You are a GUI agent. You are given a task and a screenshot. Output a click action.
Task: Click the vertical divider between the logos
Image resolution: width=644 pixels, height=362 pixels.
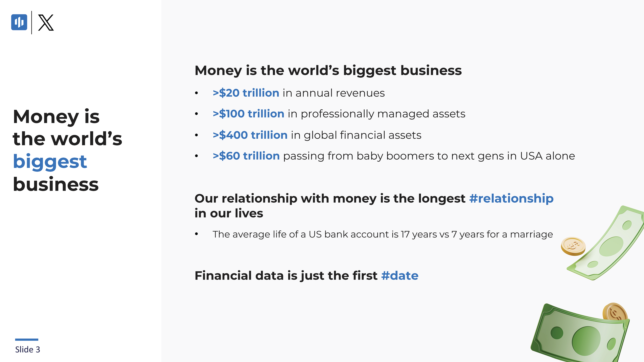coord(32,22)
